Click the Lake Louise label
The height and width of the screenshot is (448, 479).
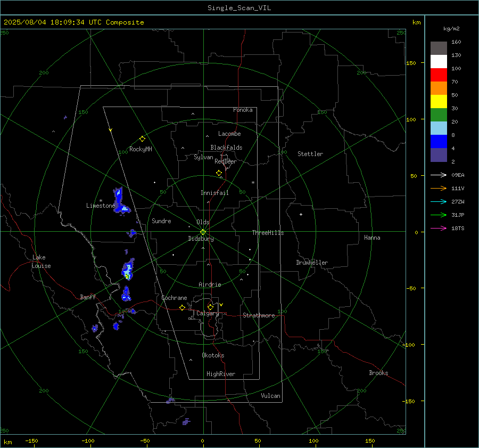(x=41, y=262)
